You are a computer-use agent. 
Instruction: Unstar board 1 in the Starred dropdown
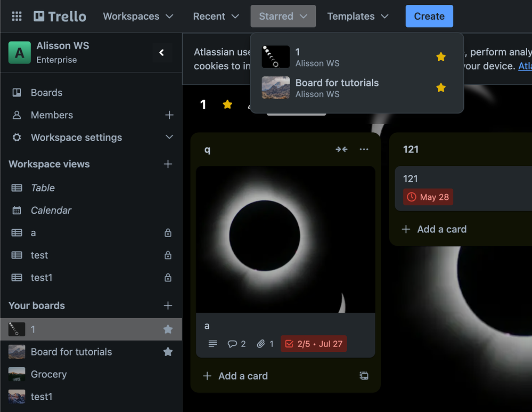tap(441, 56)
